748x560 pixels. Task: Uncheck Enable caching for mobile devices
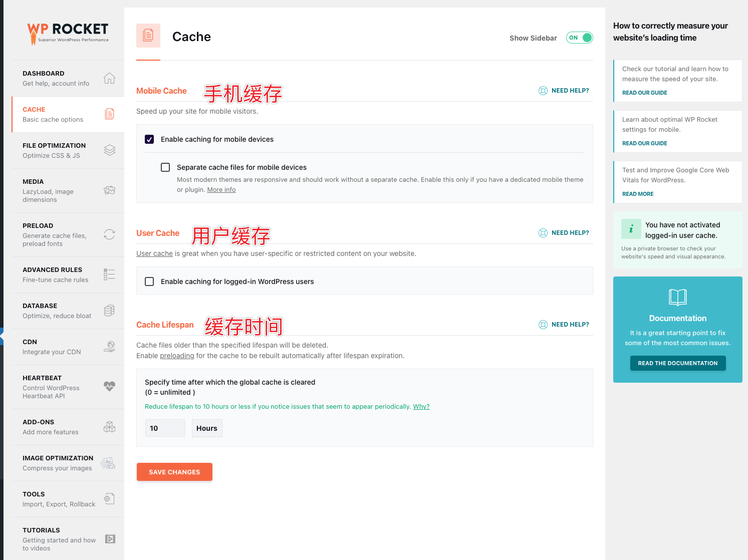(x=149, y=139)
